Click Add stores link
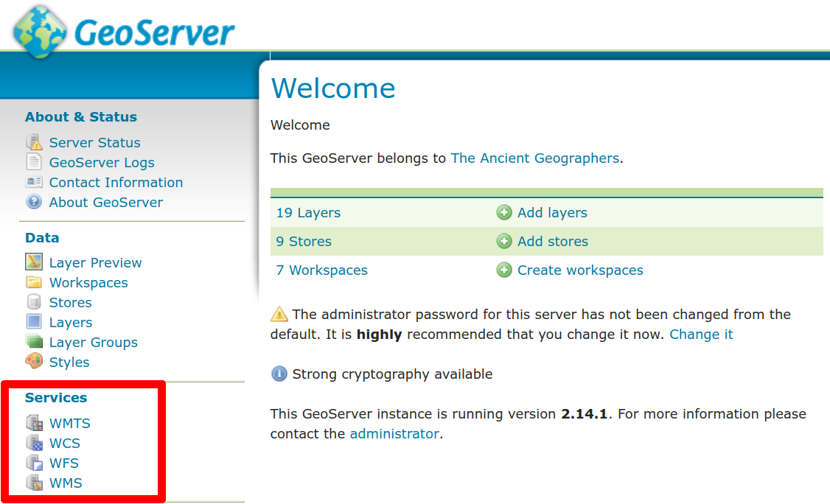830x504 pixels. [x=553, y=242]
